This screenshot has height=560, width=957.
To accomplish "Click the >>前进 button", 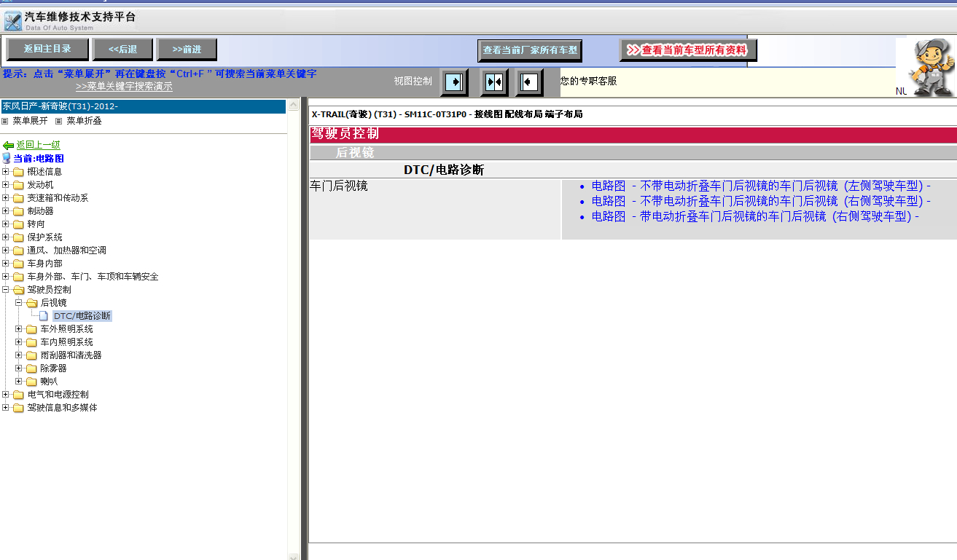I will (187, 50).
